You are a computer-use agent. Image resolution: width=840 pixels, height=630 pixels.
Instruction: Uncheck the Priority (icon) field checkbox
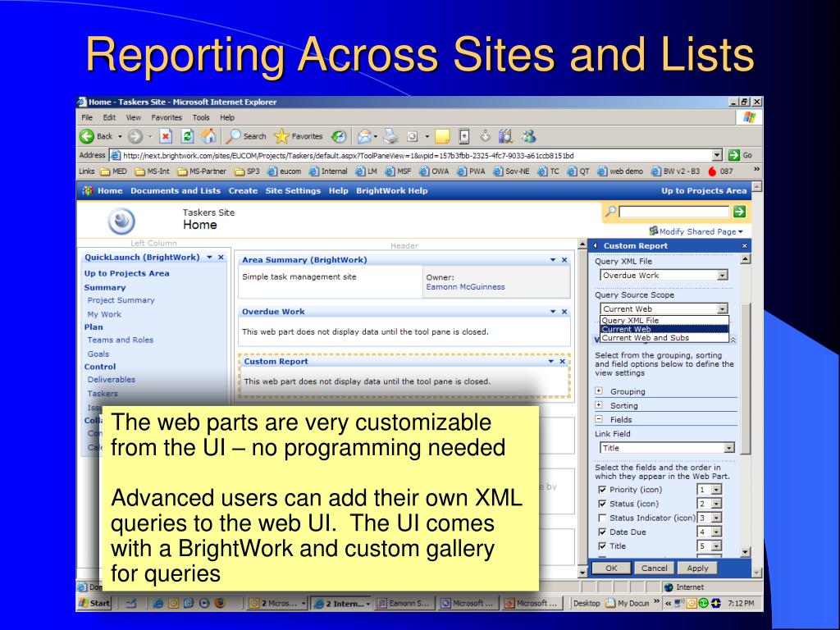point(602,490)
